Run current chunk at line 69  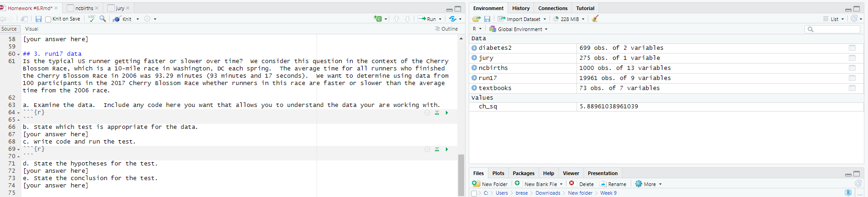tap(447, 149)
